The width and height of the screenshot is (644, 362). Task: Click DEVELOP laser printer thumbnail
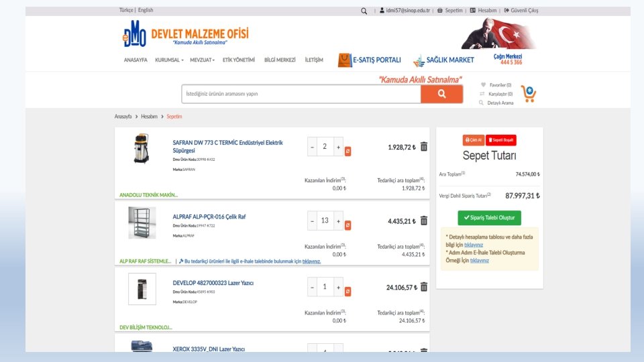click(142, 289)
